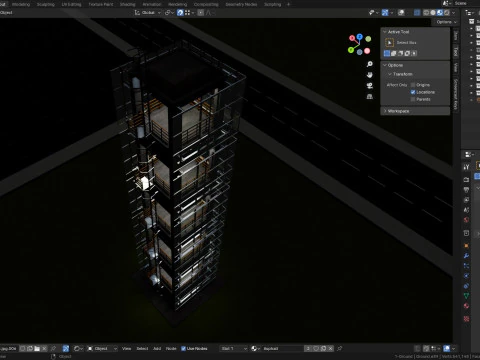Select 'Intersect selection' mode icon
Image resolution: width=480 pixels, height=360 pixels.
[414, 53]
